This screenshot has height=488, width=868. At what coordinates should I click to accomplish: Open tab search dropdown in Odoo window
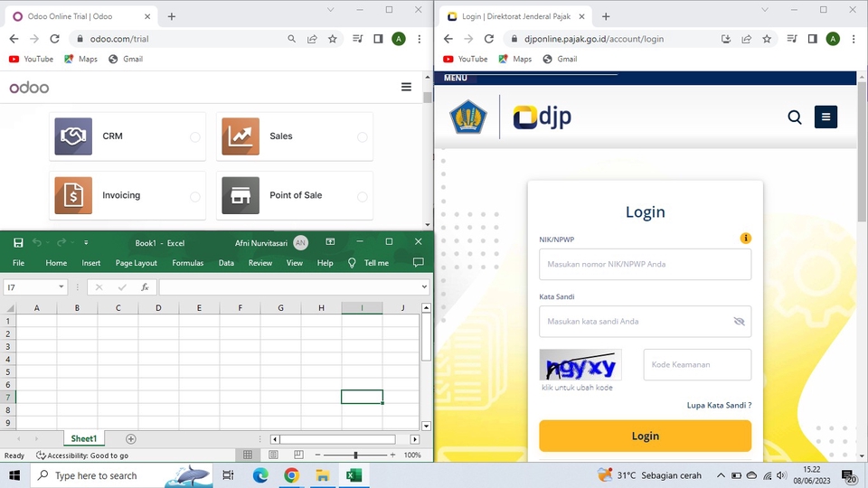331,9
